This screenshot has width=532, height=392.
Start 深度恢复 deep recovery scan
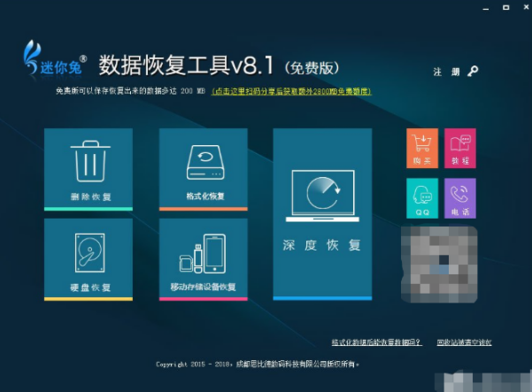pos(322,212)
